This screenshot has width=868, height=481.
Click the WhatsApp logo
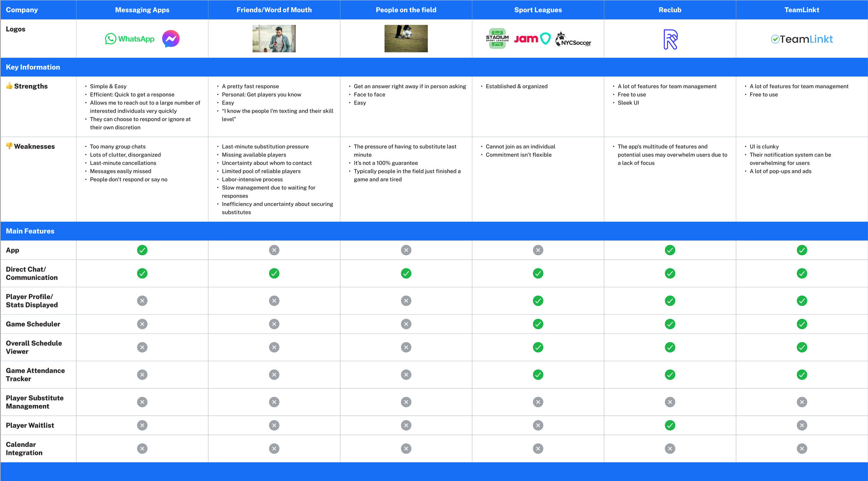point(130,39)
